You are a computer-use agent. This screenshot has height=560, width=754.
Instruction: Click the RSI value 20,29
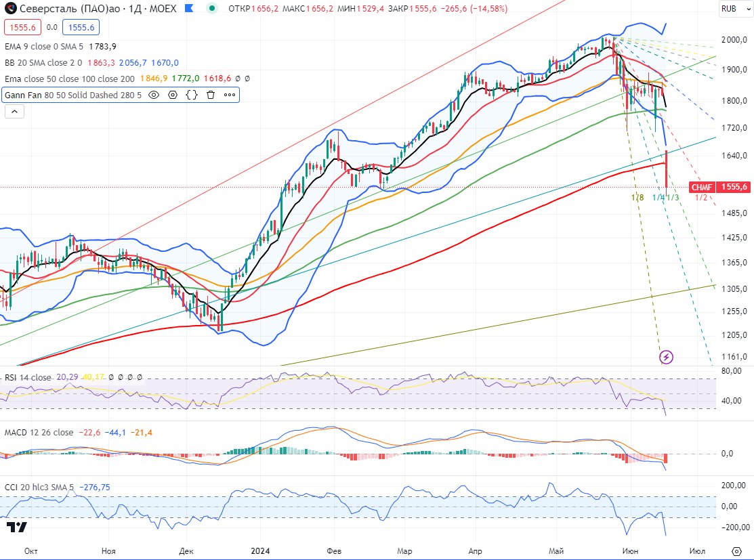coord(67,377)
